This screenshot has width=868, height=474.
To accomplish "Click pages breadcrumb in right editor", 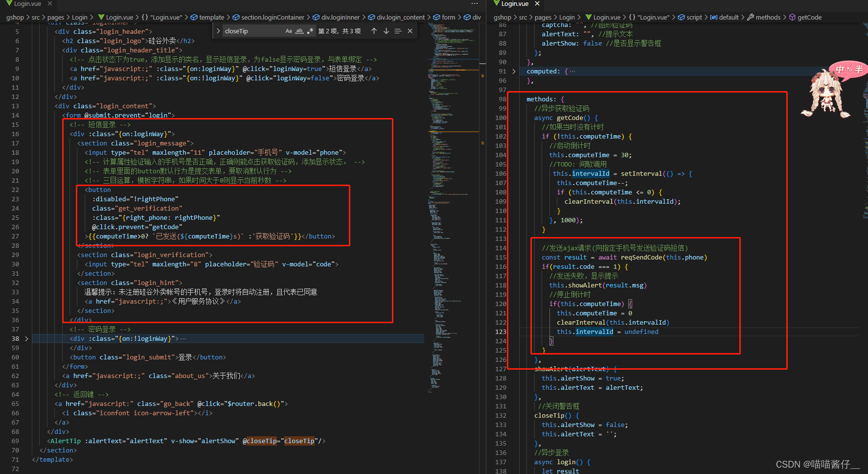I will click(x=543, y=17).
